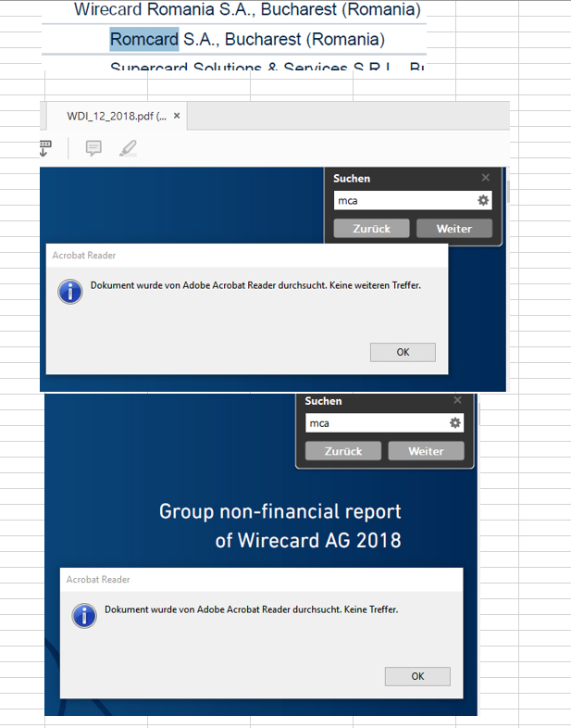Click 'Group non-financial report' heading text
This screenshot has width=571, height=728.
coord(280,511)
